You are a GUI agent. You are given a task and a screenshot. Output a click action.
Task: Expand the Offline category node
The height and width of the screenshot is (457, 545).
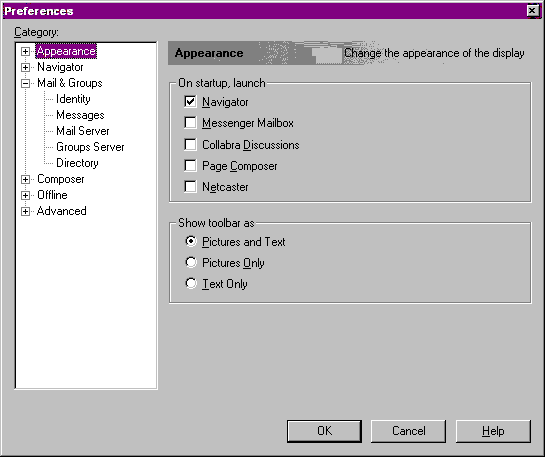25,195
